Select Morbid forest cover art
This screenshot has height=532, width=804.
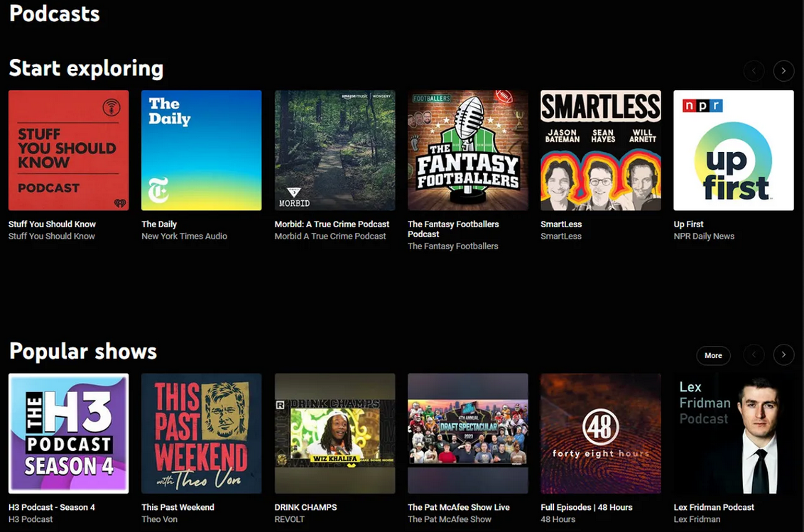[335, 151]
